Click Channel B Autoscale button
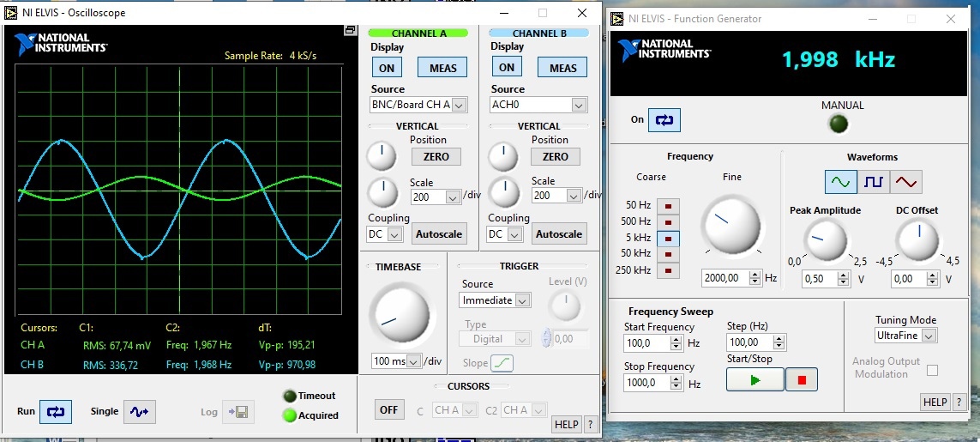Viewport: 980px width, 442px height. point(559,234)
